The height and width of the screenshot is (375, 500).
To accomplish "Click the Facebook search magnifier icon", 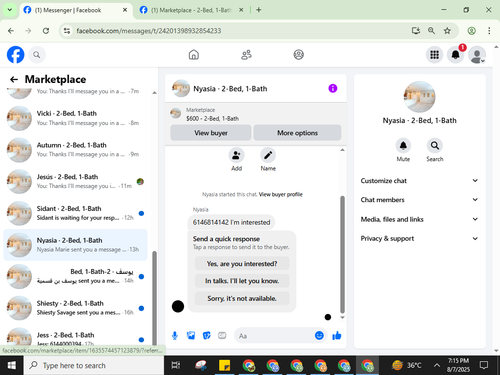I will coord(37,55).
